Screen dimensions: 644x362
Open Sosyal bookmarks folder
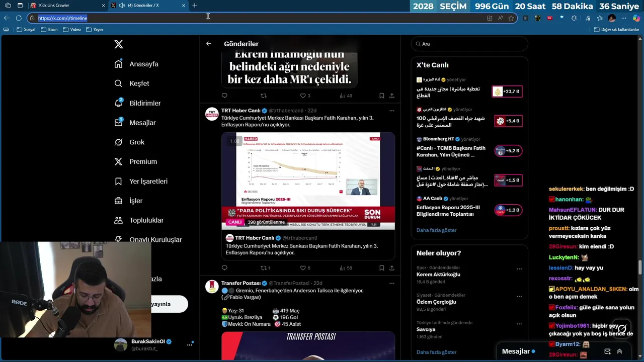click(26, 30)
